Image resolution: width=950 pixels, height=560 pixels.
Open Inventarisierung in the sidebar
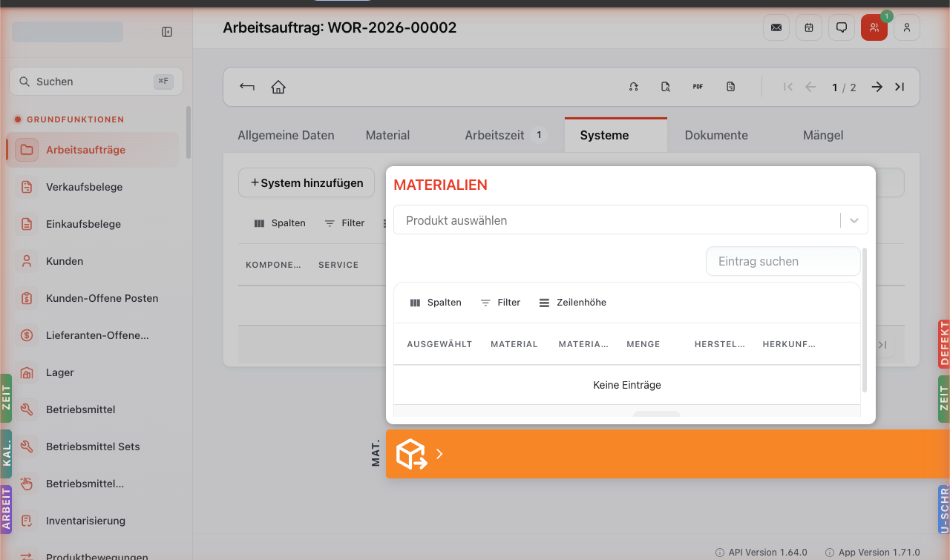pyautogui.click(x=93, y=521)
